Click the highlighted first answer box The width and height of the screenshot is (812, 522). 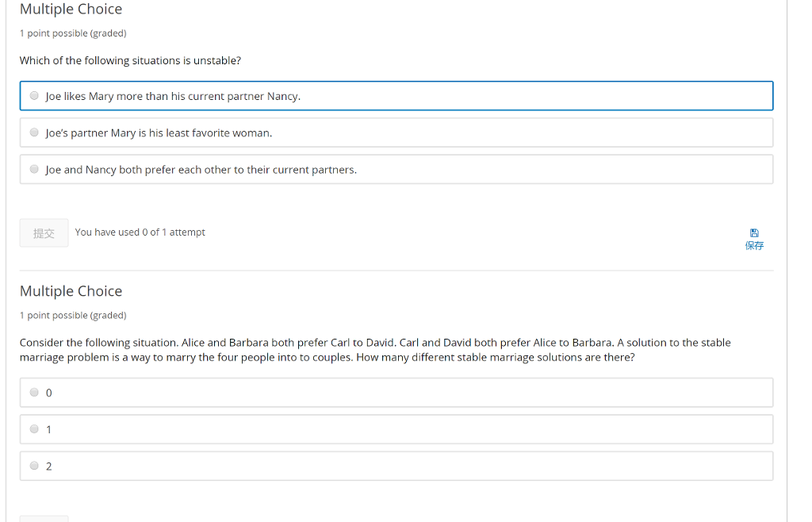pyautogui.click(x=396, y=95)
